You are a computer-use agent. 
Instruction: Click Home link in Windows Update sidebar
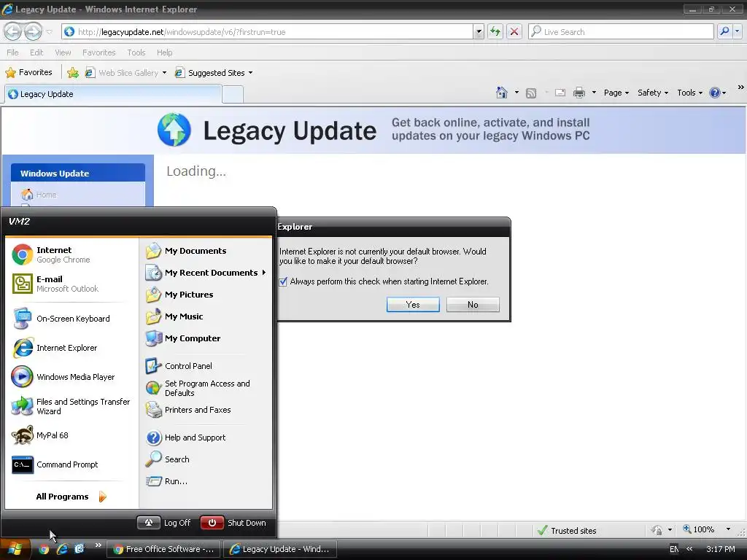[x=46, y=195]
